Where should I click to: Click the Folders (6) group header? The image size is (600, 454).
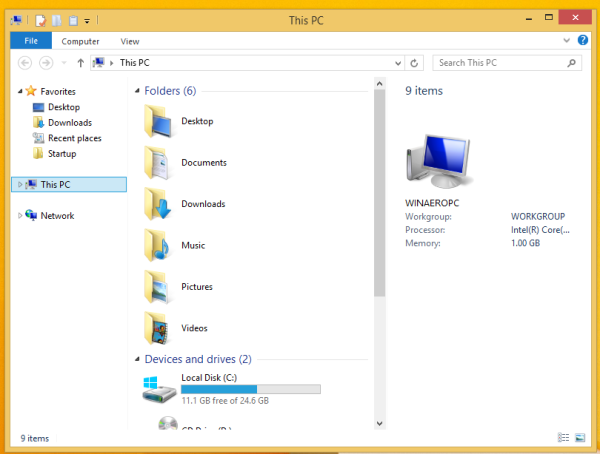click(170, 91)
